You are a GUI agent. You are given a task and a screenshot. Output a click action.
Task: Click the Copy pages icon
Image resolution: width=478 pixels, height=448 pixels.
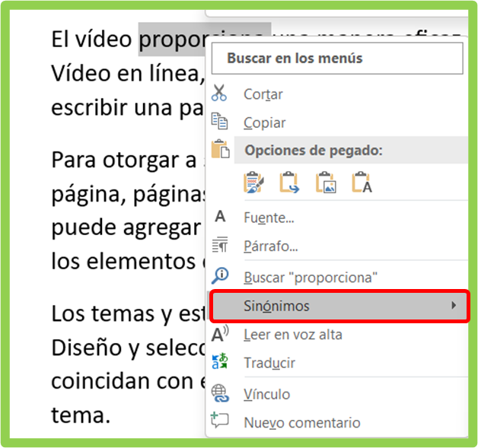coord(219,121)
